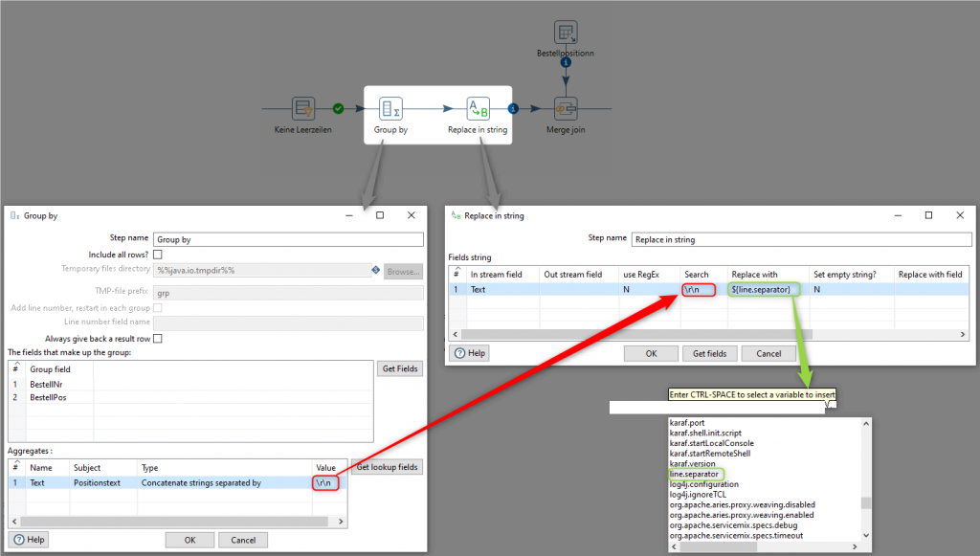Click the Keine Leerzeilen filter step icon
Screen dimensions: 980x556
[x=303, y=108]
